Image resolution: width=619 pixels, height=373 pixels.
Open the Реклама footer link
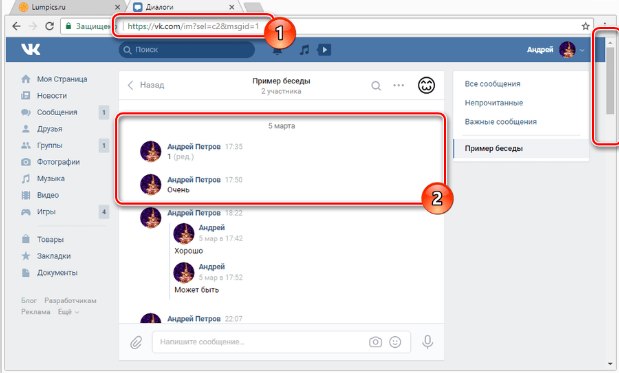(36, 312)
